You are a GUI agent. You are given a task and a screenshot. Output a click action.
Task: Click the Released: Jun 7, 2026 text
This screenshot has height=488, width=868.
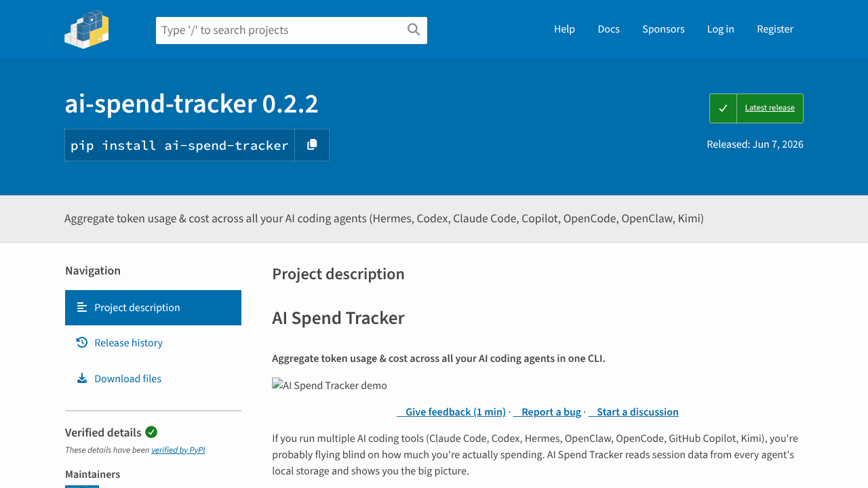[x=755, y=144]
